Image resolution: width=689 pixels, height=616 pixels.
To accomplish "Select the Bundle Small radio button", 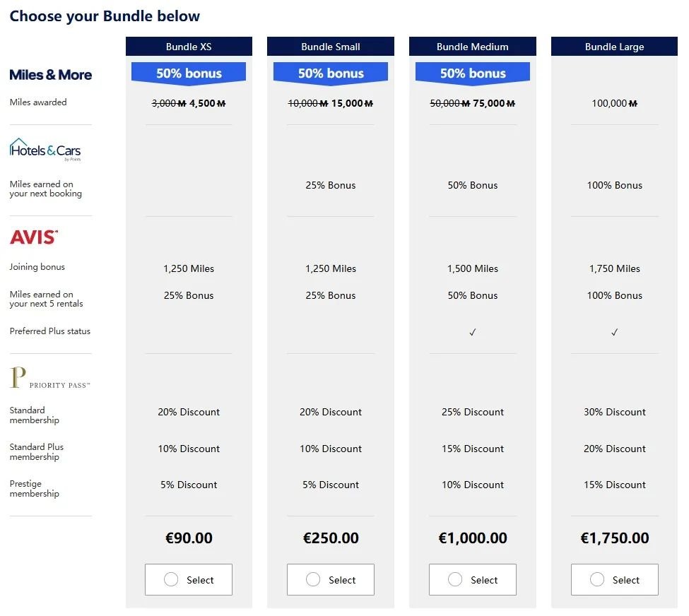I will pos(313,579).
